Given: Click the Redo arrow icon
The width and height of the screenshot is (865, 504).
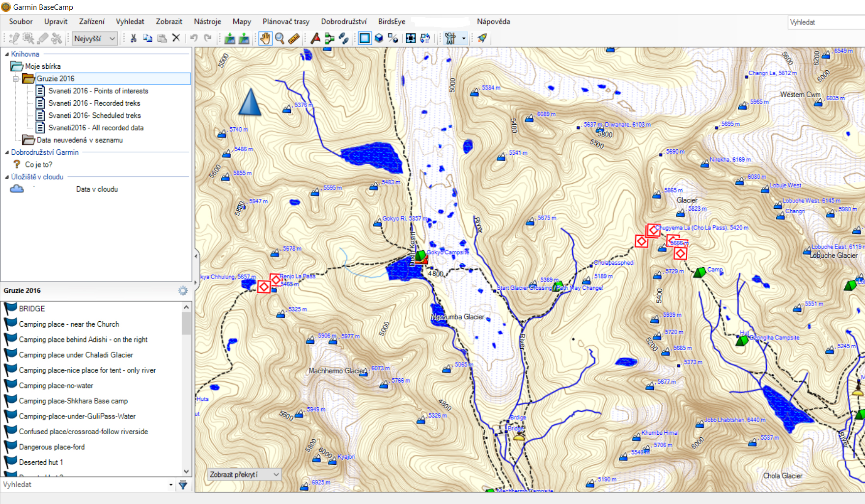Looking at the screenshot, I should [208, 38].
